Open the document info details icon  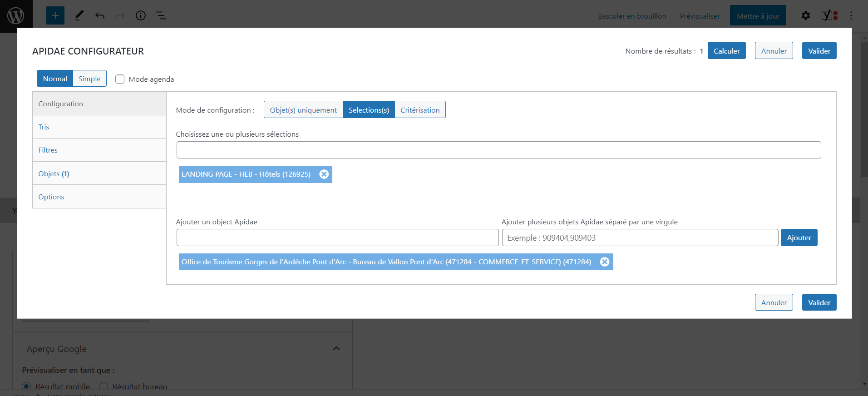pos(141,16)
